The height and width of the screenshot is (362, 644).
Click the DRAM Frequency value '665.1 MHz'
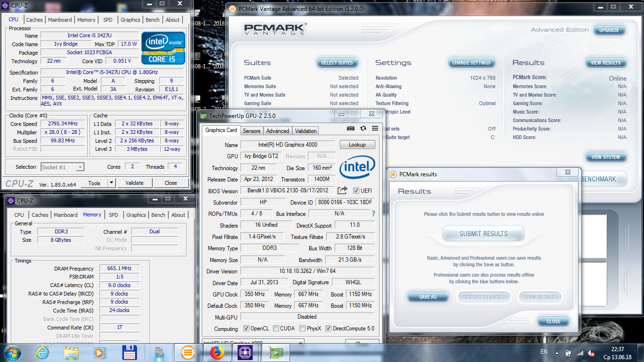pos(119,268)
